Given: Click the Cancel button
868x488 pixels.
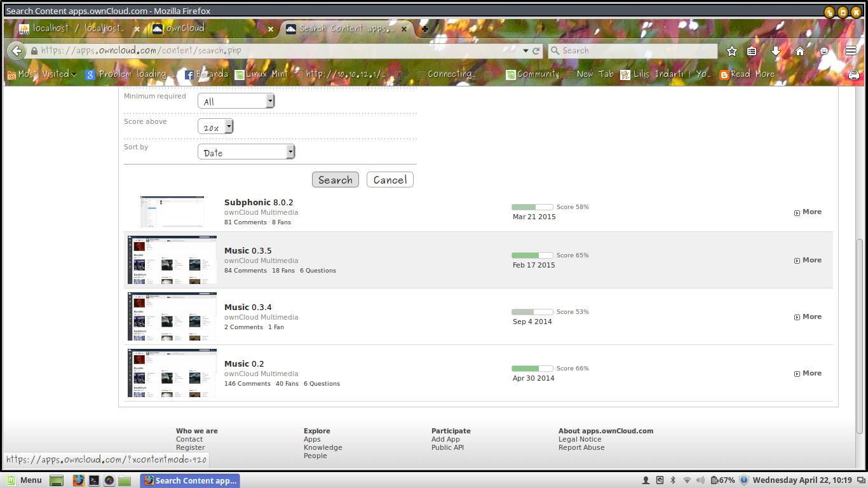Looking at the screenshot, I should coord(390,180).
